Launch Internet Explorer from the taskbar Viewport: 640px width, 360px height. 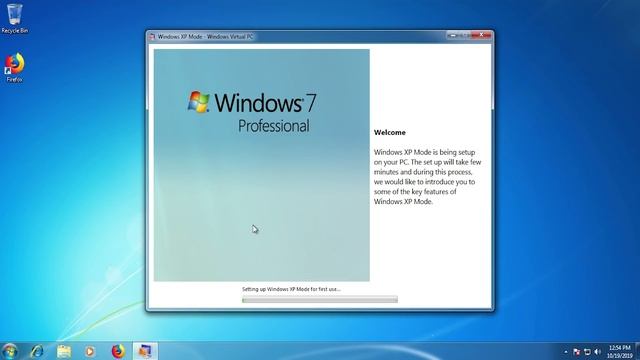(37, 351)
